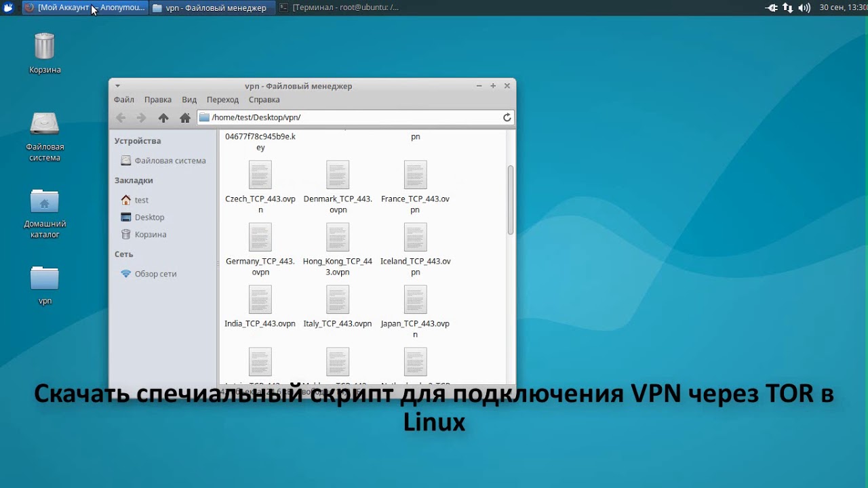Select the Italy_TCP_443.ovpn file icon
Image resolution: width=868 pixels, height=488 pixels.
338,300
